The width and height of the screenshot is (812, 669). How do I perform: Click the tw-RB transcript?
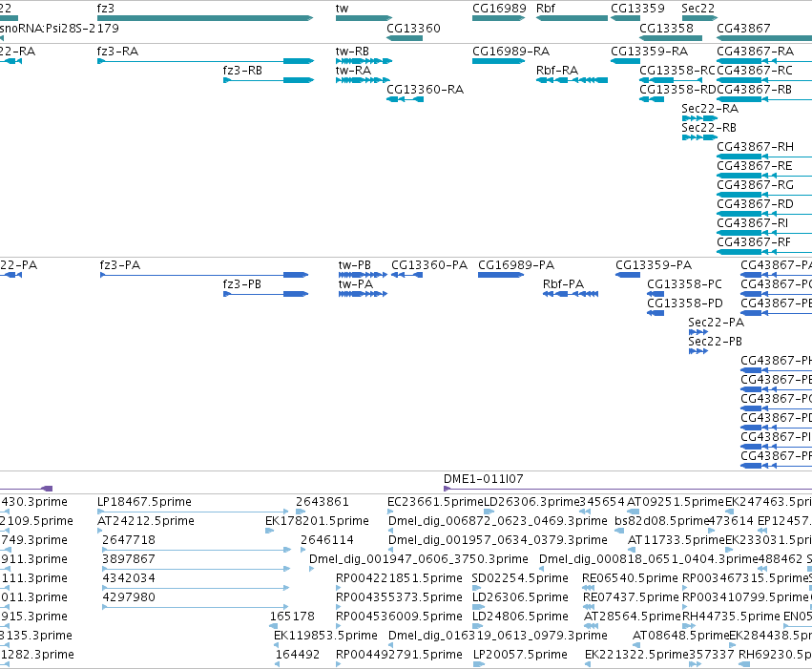[x=364, y=61]
